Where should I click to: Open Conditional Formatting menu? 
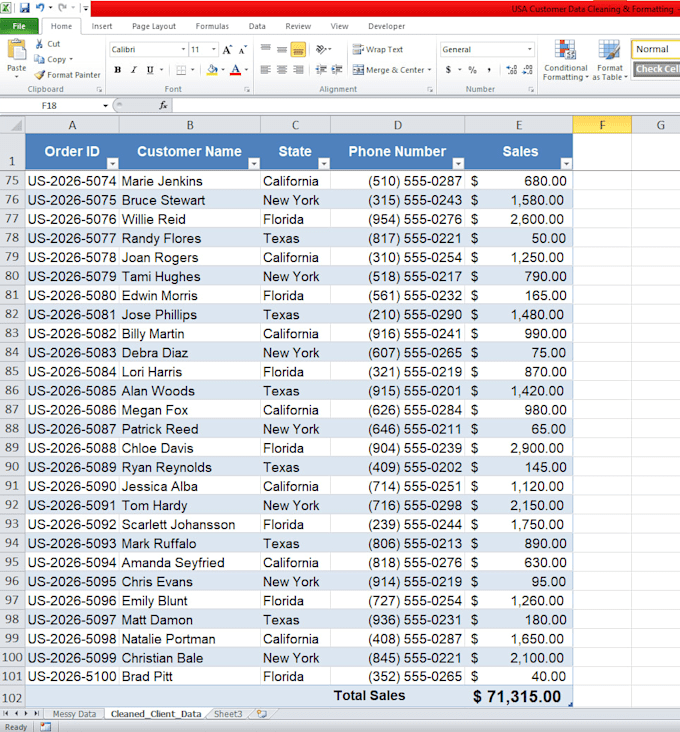pyautogui.click(x=565, y=60)
